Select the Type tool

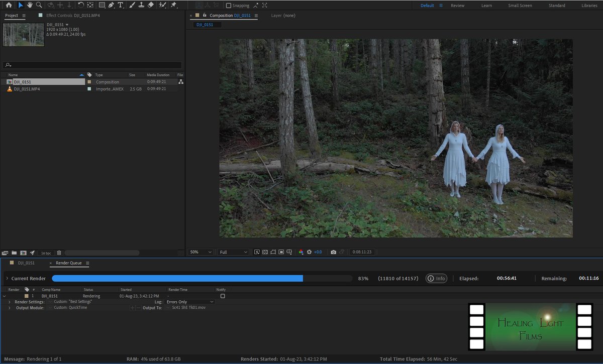[x=120, y=5]
